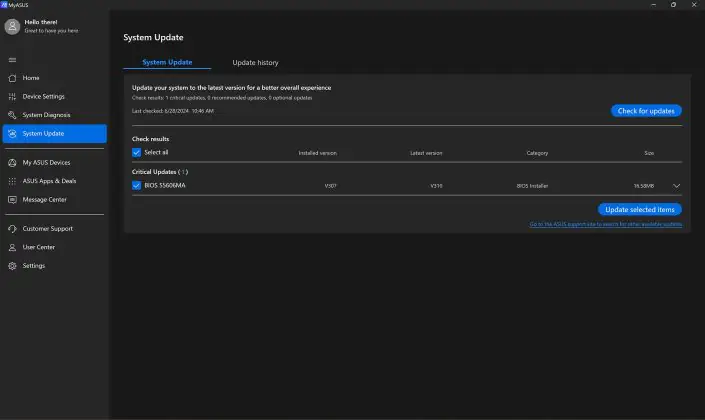This screenshot has width=705, height=420.
Task: Click the Installed version column header
Action: pyautogui.click(x=317, y=153)
